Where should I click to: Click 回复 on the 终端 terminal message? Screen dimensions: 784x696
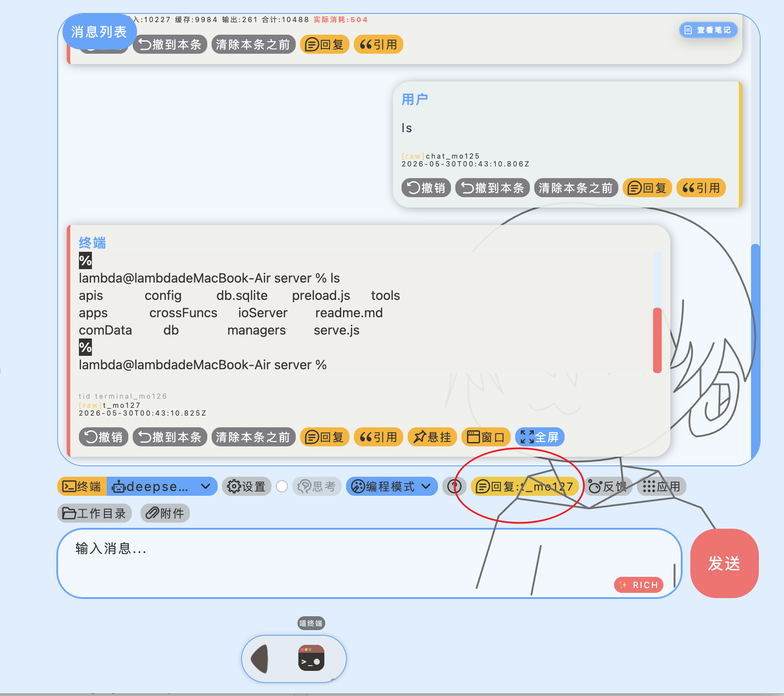[x=324, y=437]
